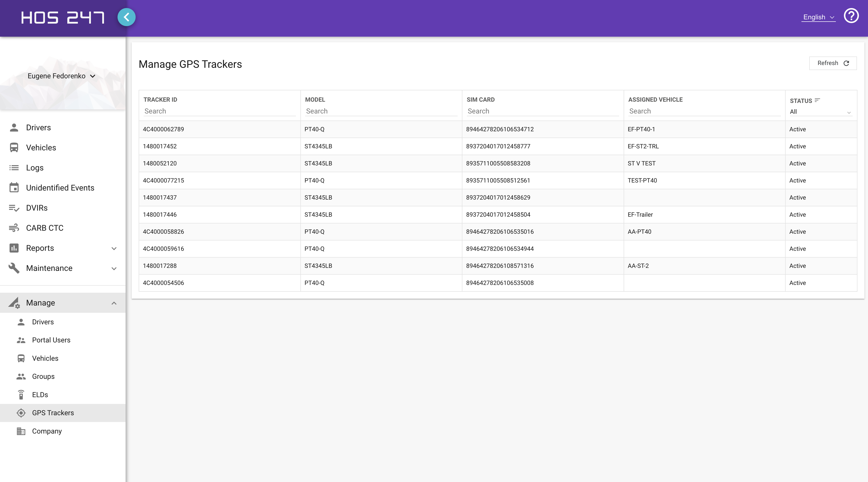
Task: Collapse the Manage section chevron
Action: (x=114, y=303)
